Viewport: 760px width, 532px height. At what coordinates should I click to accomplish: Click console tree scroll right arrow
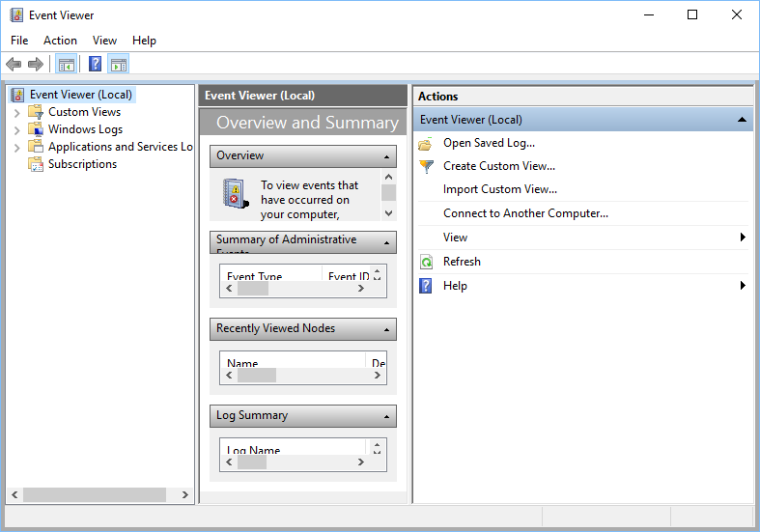point(184,494)
